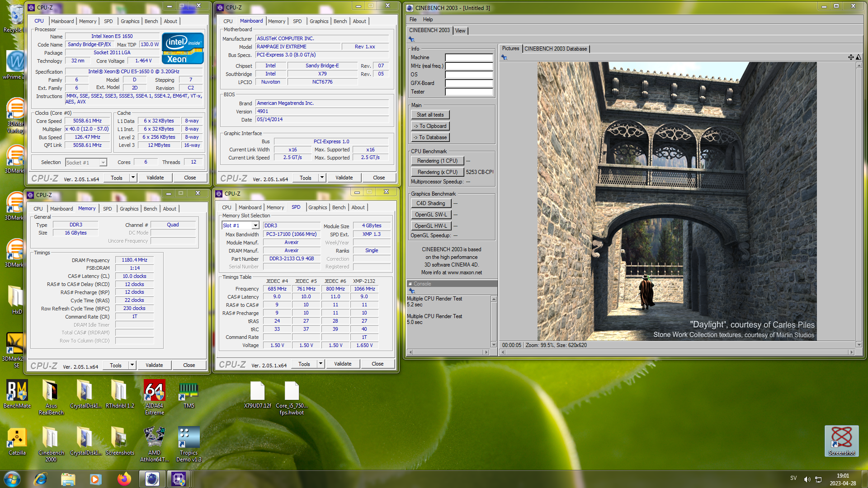The height and width of the screenshot is (488, 868).
Task: Click the Machine input field
Action: (x=469, y=57)
